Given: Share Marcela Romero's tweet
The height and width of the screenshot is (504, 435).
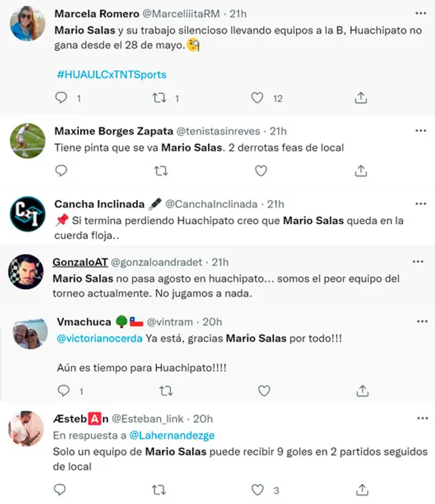Looking at the screenshot, I should coord(361,99).
